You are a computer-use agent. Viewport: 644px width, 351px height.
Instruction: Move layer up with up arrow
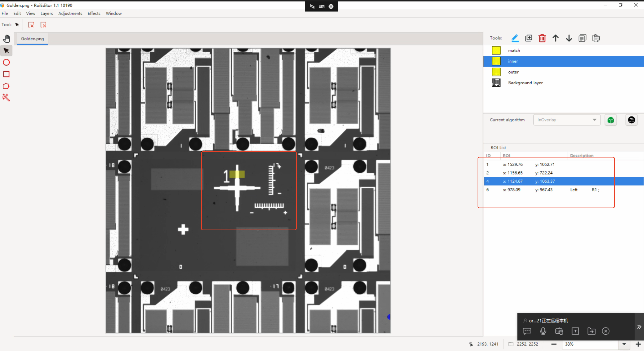click(555, 38)
